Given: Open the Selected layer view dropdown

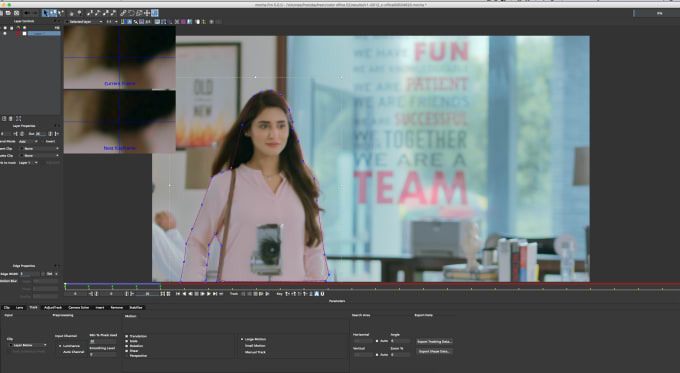Looking at the screenshot, I should (x=84, y=22).
